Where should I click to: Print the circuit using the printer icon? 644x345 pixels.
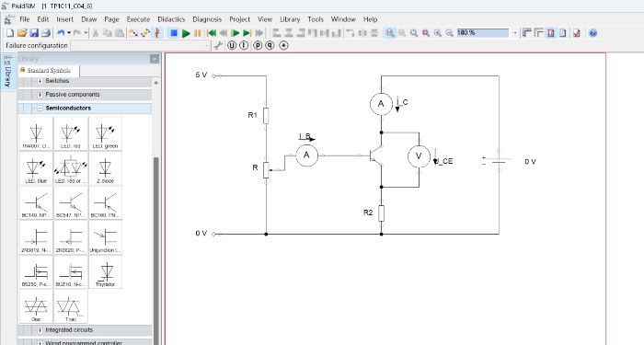click(x=46, y=33)
